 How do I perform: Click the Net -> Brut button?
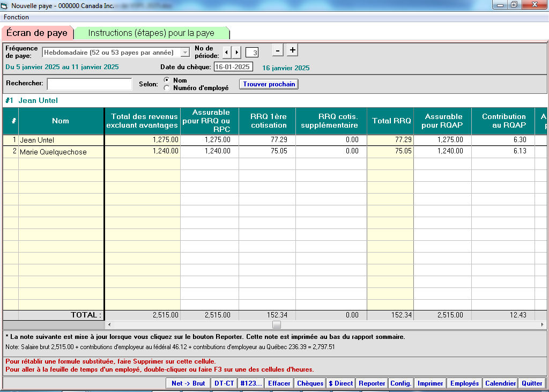click(188, 383)
